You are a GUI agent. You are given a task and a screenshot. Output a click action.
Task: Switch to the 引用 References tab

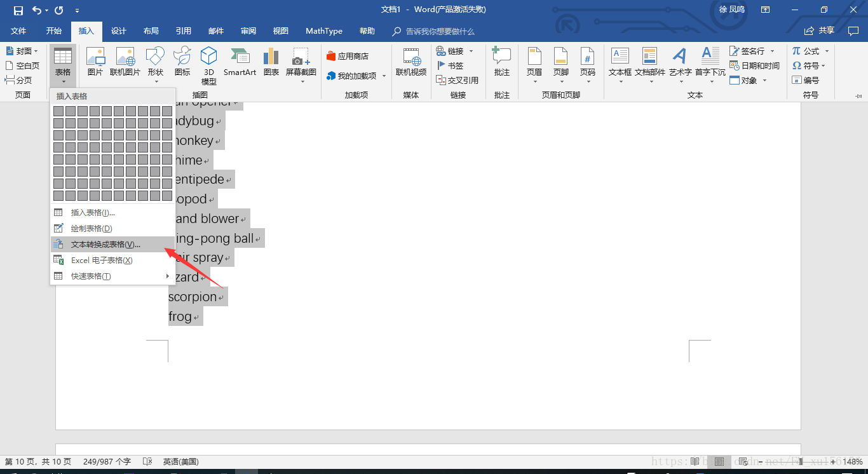(x=184, y=31)
